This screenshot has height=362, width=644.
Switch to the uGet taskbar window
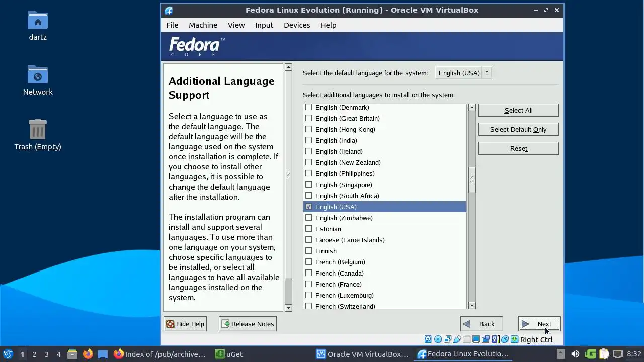[229, 354]
